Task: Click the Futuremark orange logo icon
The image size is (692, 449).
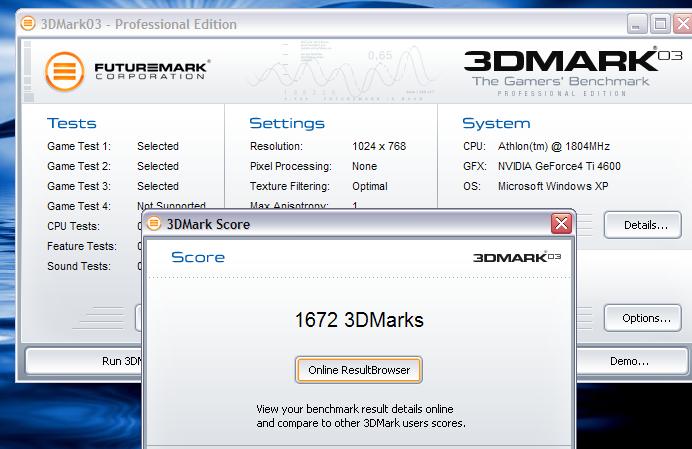Action: coord(64,71)
